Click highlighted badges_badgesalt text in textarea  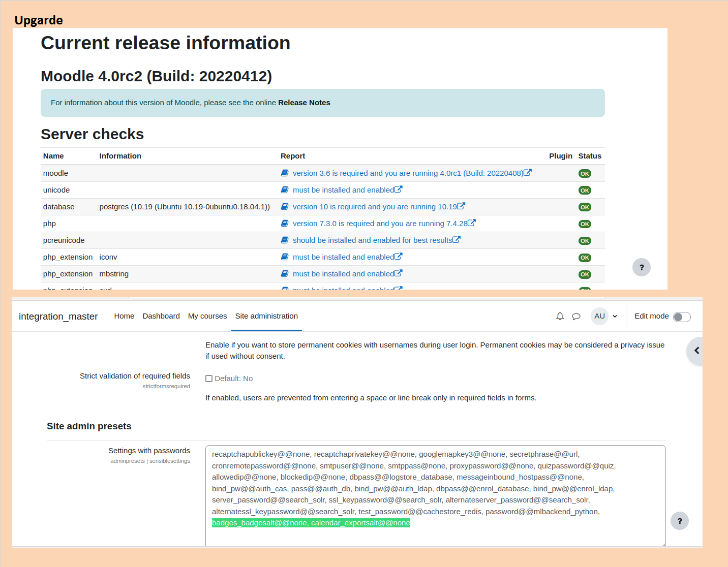pyautogui.click(x=311, y=523)
